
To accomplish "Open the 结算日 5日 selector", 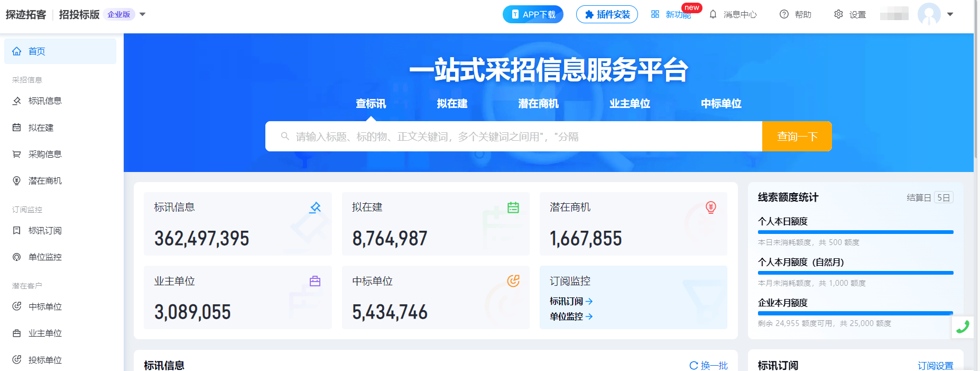I will tap(943, 197).
